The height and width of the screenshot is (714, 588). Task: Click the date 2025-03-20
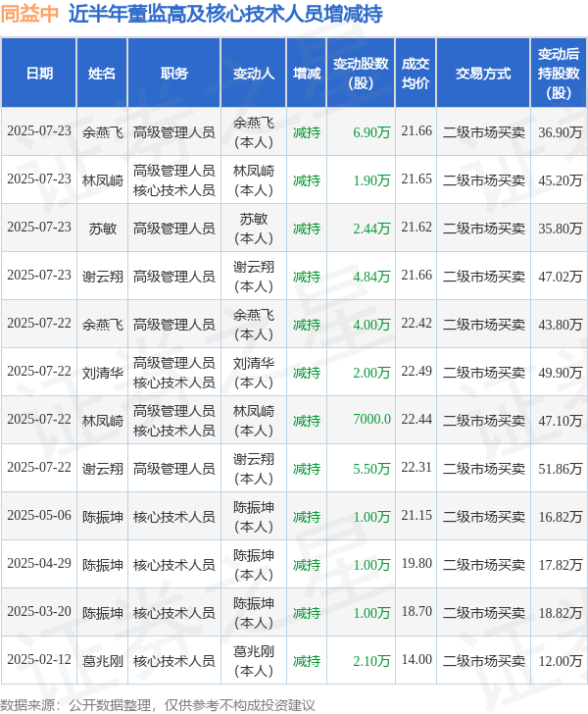pyautogui.click(x=39, y=611)
